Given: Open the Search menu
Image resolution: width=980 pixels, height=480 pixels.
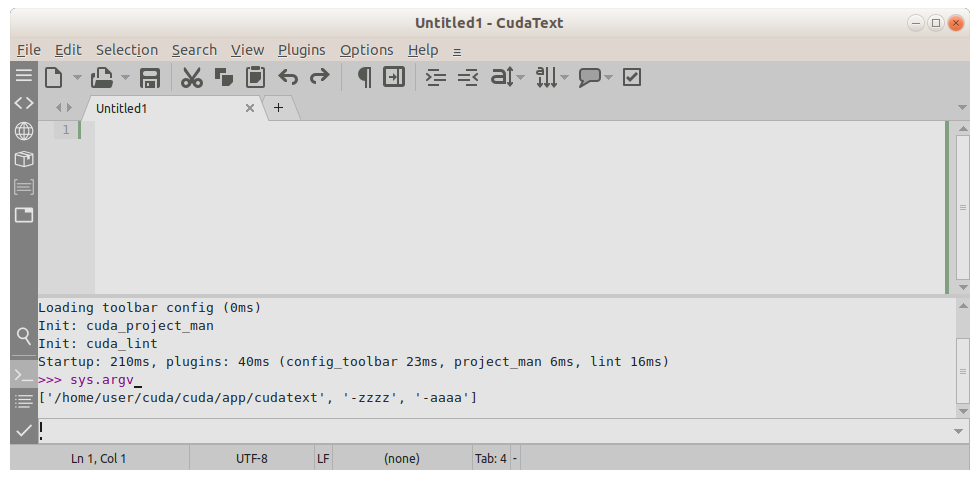Looking at the screenshot, I should click(x=194, y=50).
